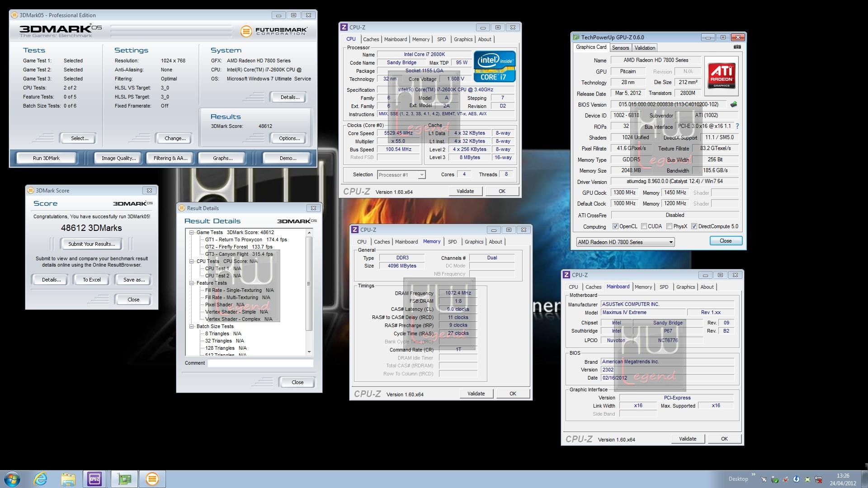This screenshot has width=868, height=488.
Task: Switch to Caches tab in top CPU-Z
Action: (371, 39)
